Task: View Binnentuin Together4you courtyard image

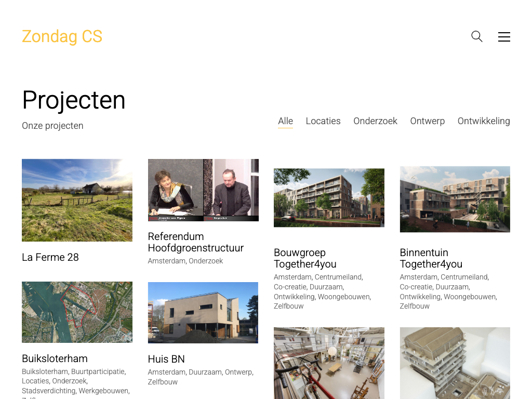Action: [455, 199]
